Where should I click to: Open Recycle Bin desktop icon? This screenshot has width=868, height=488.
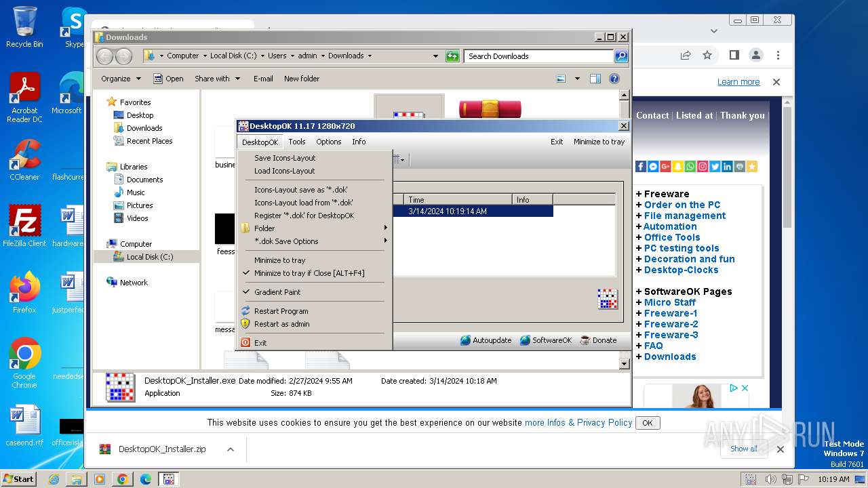24,27
